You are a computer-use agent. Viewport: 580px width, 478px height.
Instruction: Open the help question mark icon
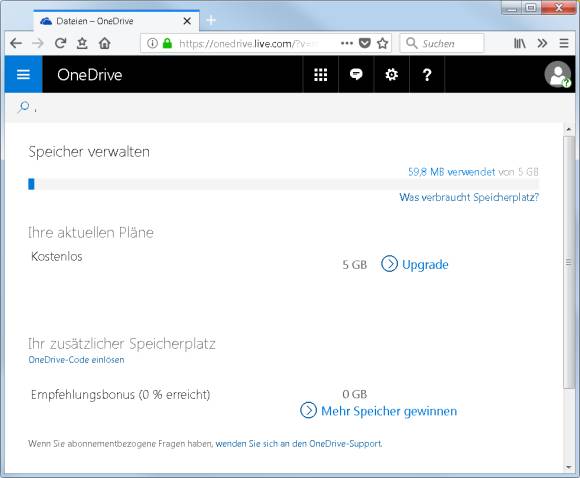(x=427, y=74)
